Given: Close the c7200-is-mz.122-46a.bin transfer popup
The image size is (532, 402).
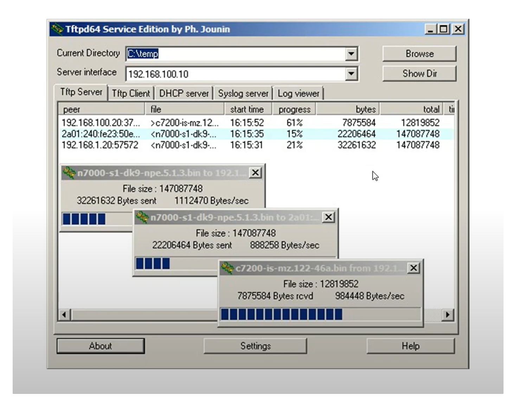Looking at the screenshot, I should coord(414,268).
